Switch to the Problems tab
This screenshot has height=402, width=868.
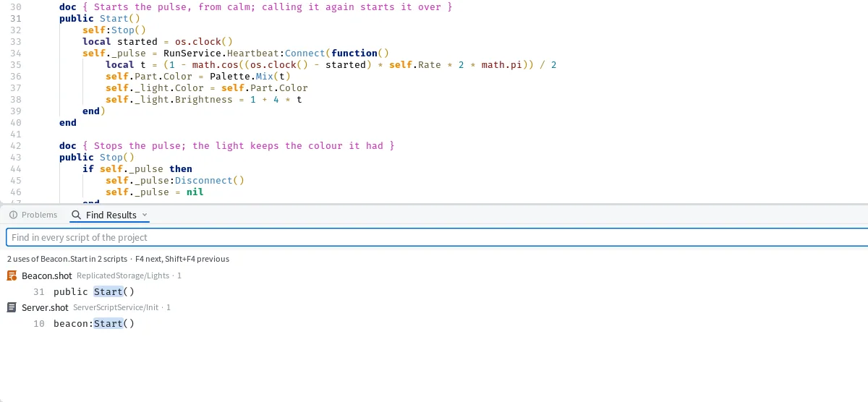click(x=33, y=215)
